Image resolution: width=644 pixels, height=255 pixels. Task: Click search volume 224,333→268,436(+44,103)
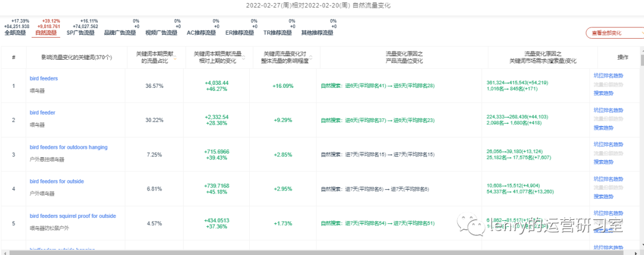tap(517, 117)
